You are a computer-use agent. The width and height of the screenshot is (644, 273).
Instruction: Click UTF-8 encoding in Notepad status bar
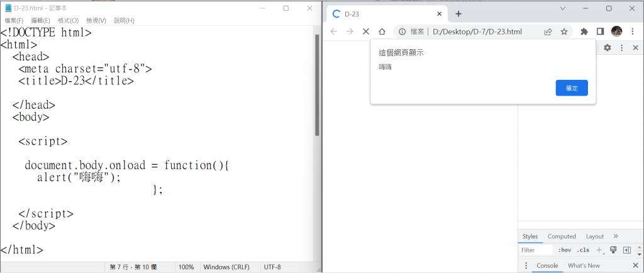272,267
